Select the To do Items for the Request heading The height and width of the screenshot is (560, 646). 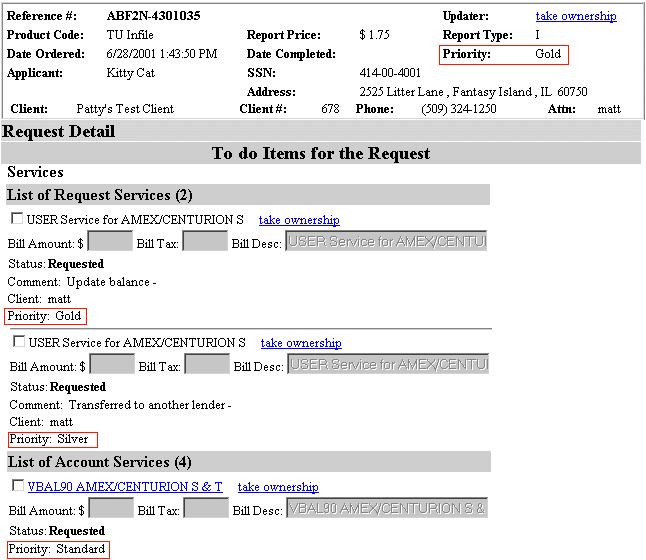pos(321,153)
